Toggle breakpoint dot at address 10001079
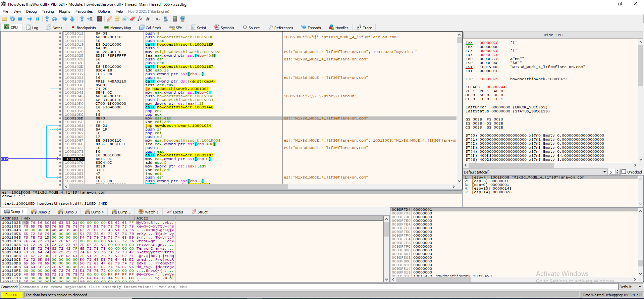This screenshot has width=644, height=299. (60, 159)
